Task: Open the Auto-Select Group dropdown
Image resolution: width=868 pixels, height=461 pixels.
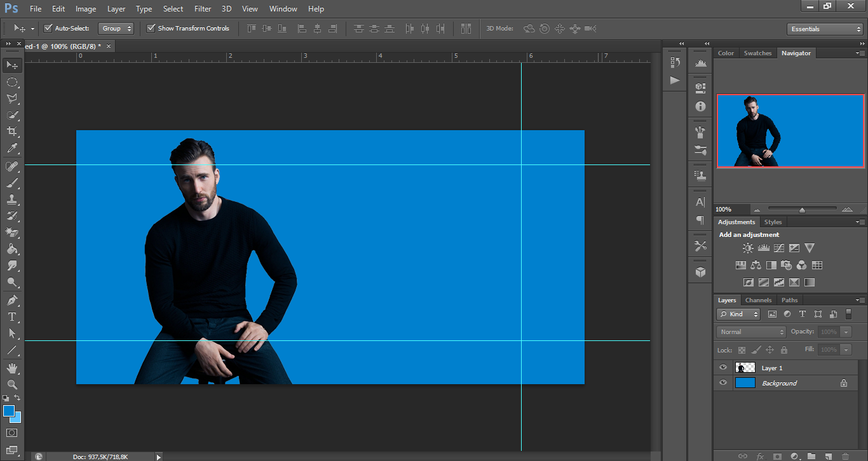Action: [116, 28]
